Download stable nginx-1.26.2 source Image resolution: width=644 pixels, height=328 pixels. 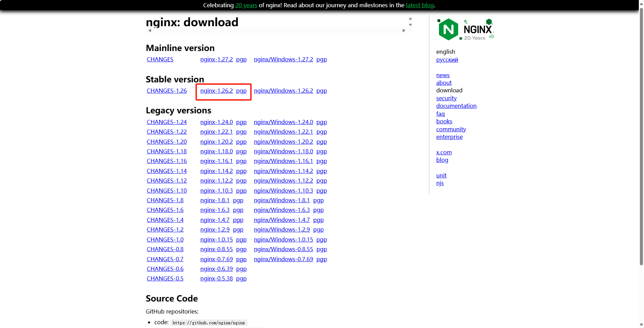click(x=217, y=91)
